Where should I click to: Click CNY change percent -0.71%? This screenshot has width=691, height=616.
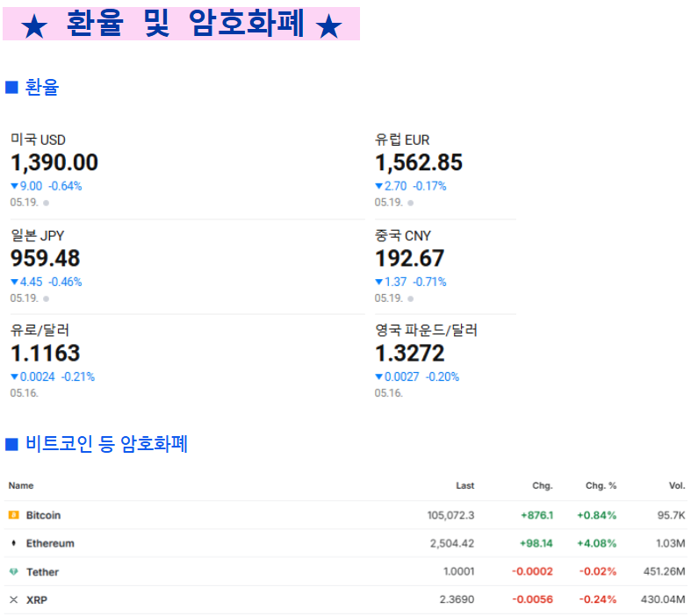(429, 282)
